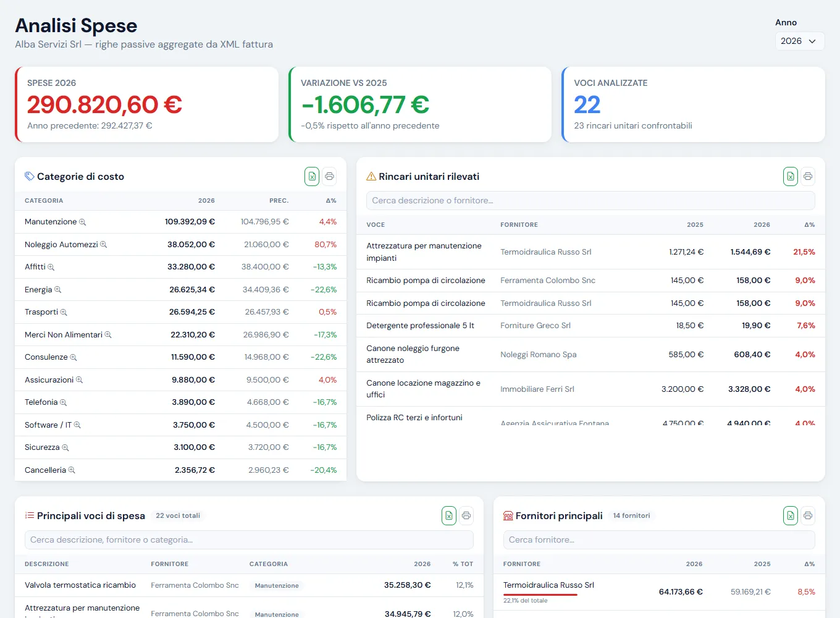Viewport: 840px width, 618px height.
Task: Open the Anno 2026 year dropdown
Action: [x=800, y=41]
